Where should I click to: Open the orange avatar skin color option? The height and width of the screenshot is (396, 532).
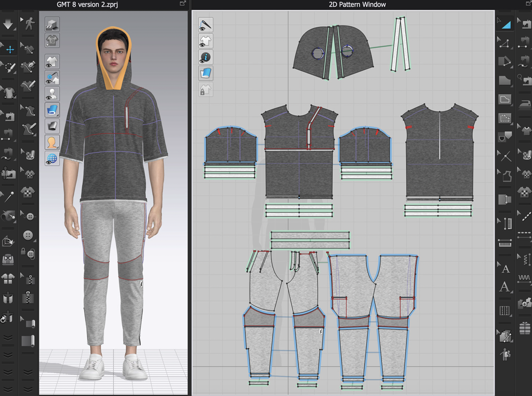pyautogui.click(x=52, y=143)
